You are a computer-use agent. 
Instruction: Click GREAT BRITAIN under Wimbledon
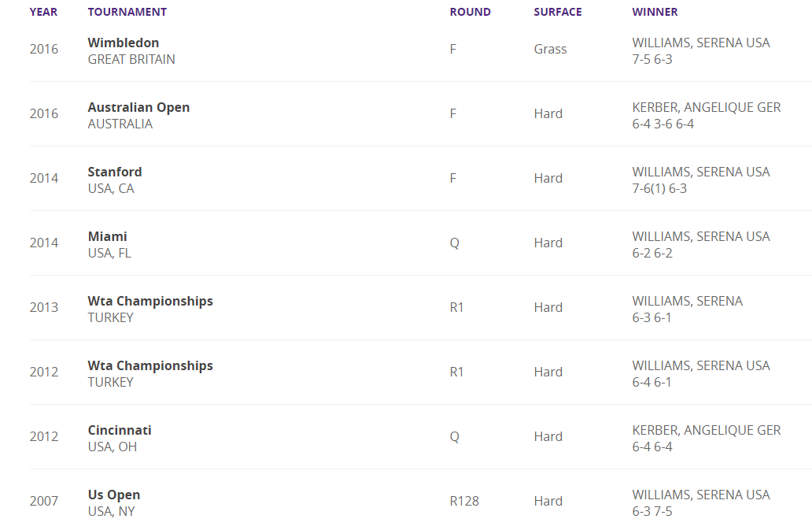click(131, 59)
